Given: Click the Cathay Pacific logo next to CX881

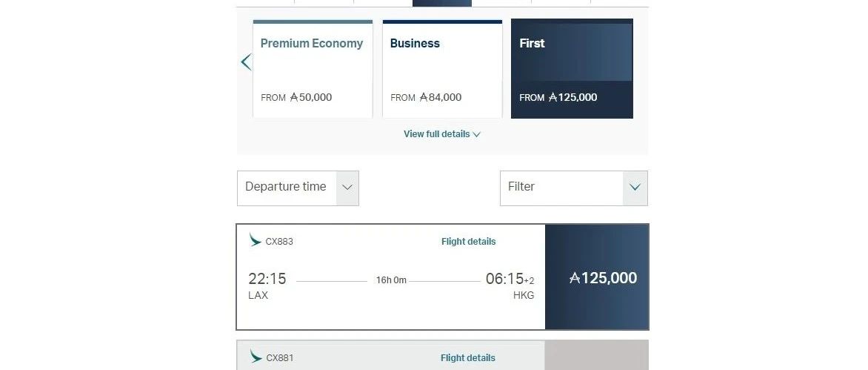Looking at the screenshot, I should [x=256, y=357].
